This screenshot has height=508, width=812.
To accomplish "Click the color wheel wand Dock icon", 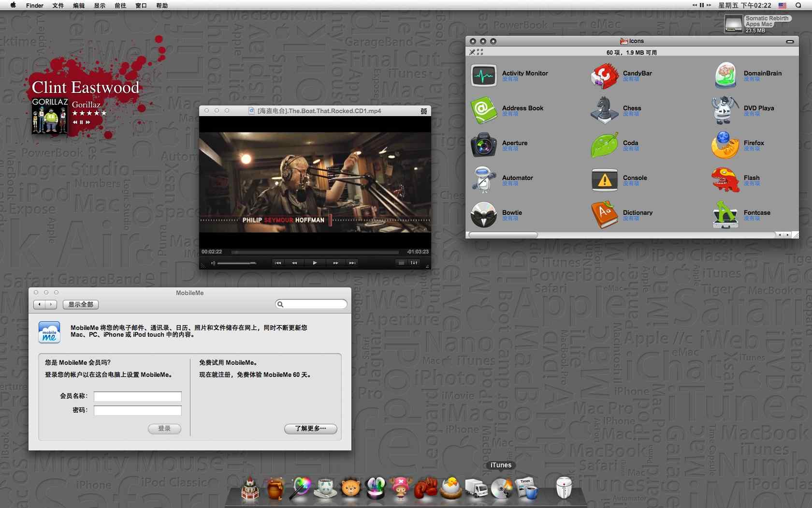I will click(300, 488).
